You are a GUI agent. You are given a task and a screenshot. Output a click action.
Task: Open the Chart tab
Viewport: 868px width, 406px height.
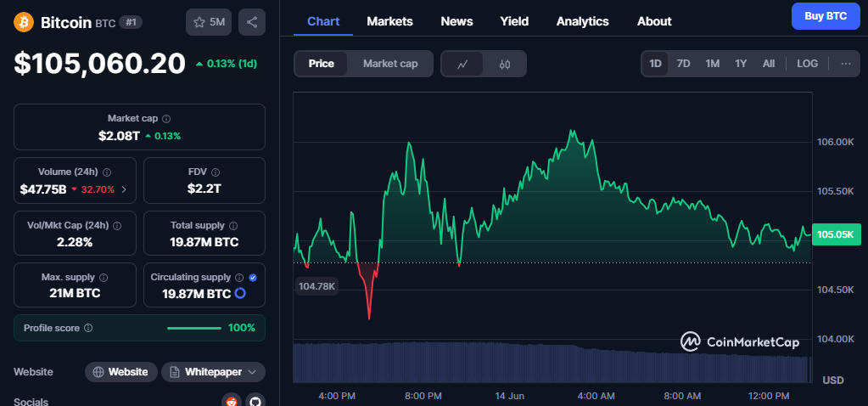(x=323, y=21)
